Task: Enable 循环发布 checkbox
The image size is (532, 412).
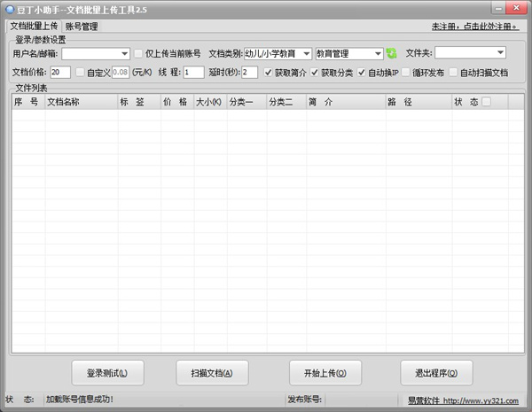Action: pos(407,73)
